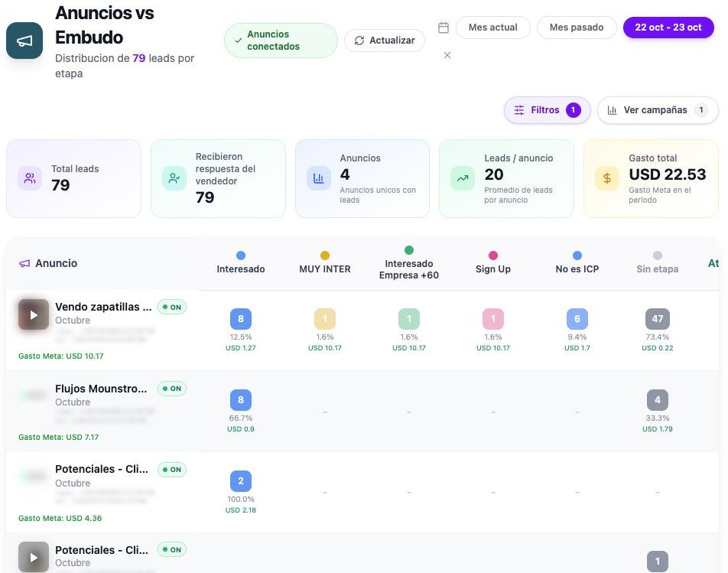Click 'Gasto Meta: USD 7.17' text
This screenshot has width=728, height=573.
(x=58, y=437)
